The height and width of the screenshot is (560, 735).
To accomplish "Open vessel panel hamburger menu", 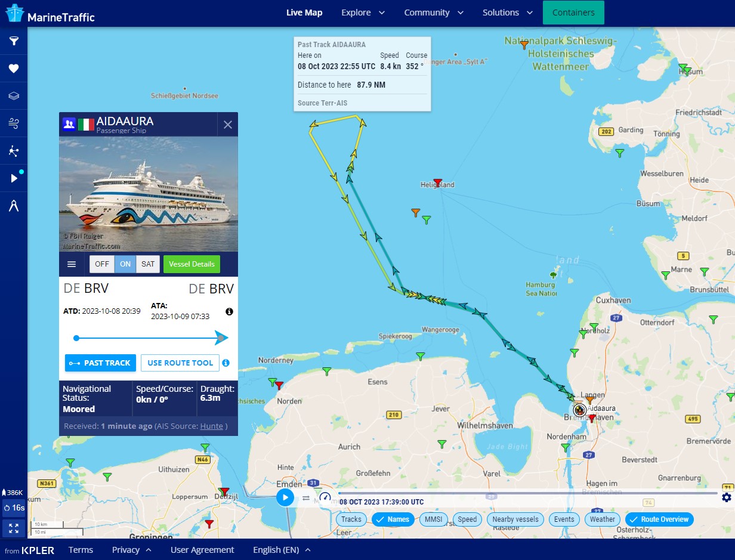I will pyautogui.click(x=72, y=264).
